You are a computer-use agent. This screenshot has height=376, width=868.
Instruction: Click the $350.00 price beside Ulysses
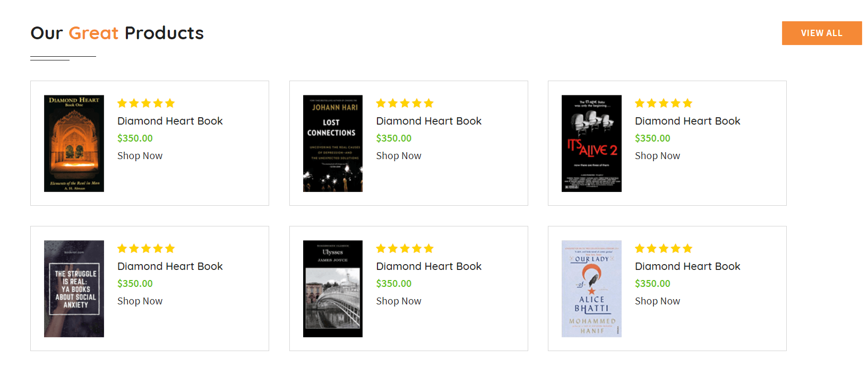(x=393, y=284)
